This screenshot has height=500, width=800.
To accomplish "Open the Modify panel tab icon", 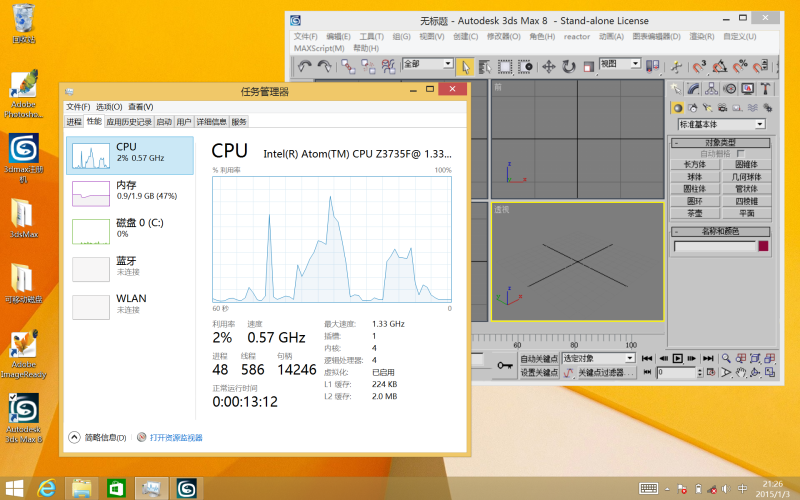I will 693,89.
